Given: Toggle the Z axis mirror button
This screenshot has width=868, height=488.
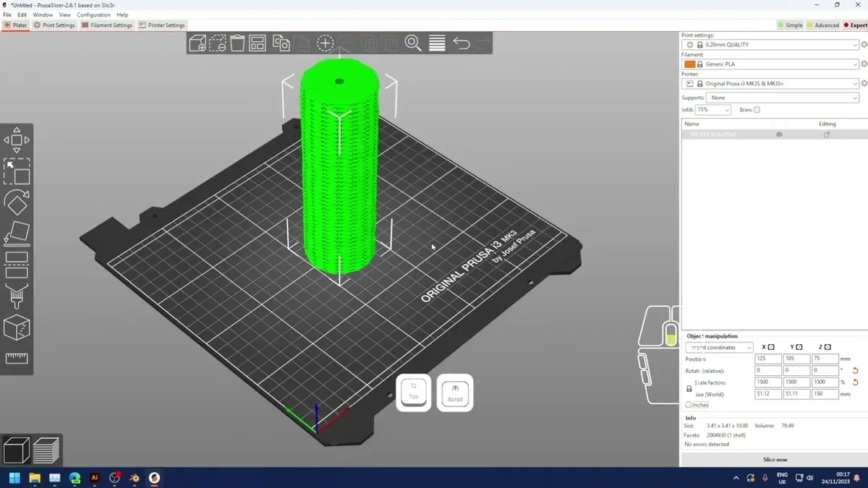Looking at the screenshot, I should point(827,347).
